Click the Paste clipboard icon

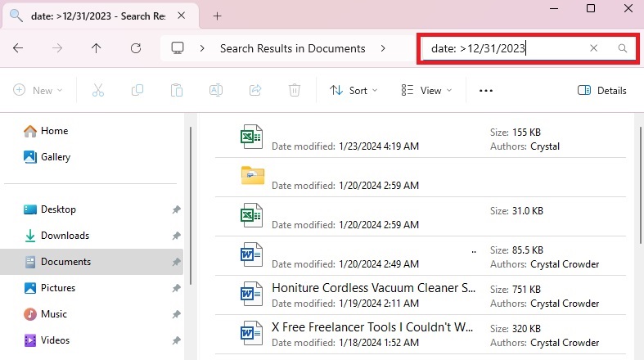coord(177,90)
